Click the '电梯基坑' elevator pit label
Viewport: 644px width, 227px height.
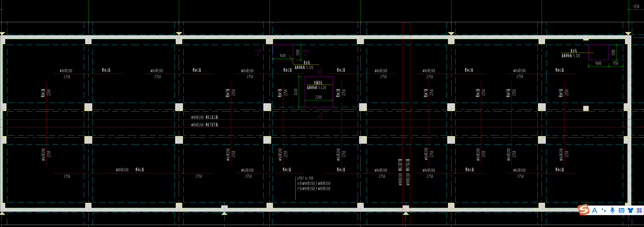318,83
